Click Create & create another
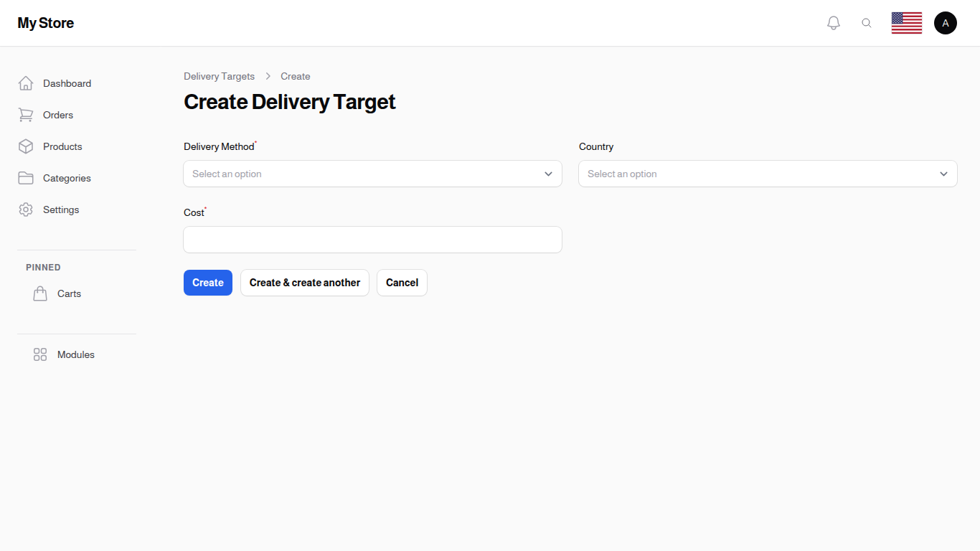The height and width of the screenshot is (551, 980). tap(304, 282)
